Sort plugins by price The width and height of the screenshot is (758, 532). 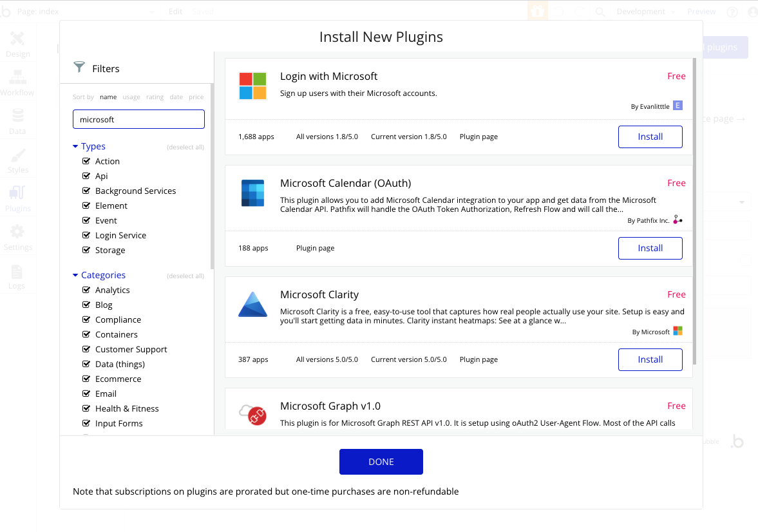[196, 97]
